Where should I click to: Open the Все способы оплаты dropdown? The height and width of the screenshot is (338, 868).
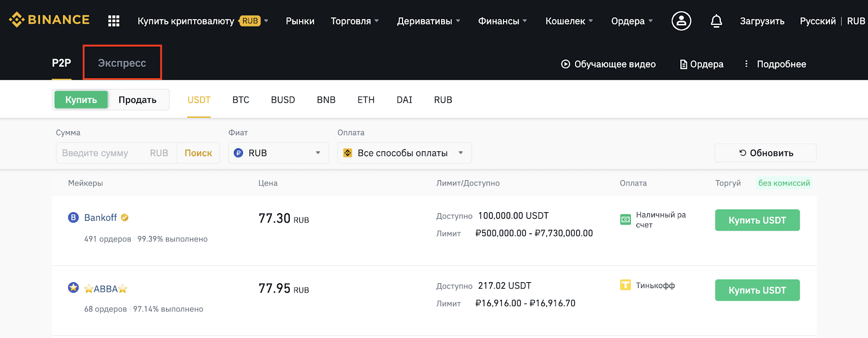(405, 153)
